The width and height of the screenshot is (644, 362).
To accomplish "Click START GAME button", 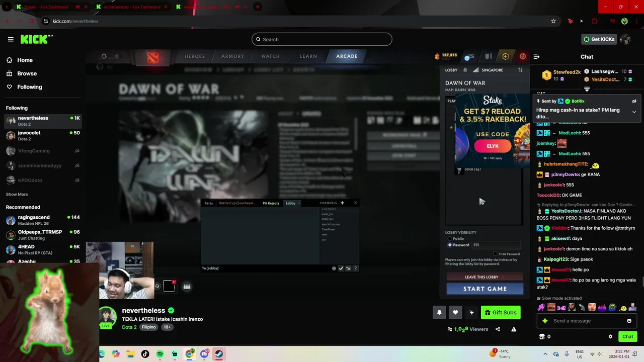I will click(485, 289).
